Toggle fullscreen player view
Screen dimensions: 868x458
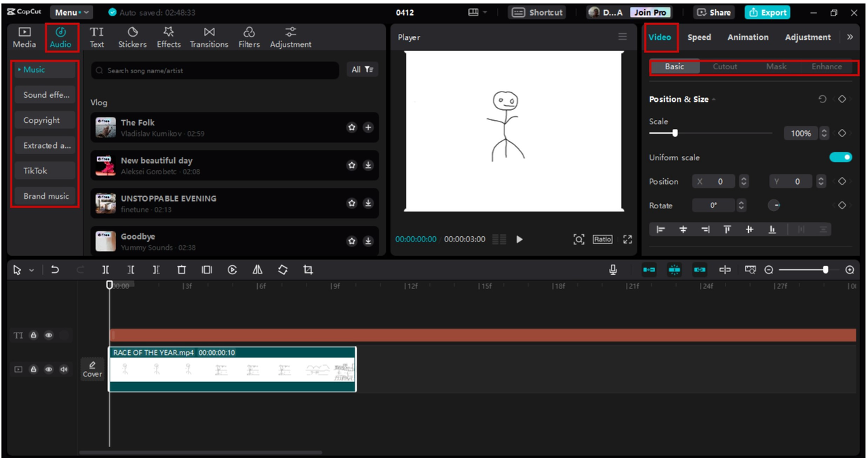tap(627, 240)
